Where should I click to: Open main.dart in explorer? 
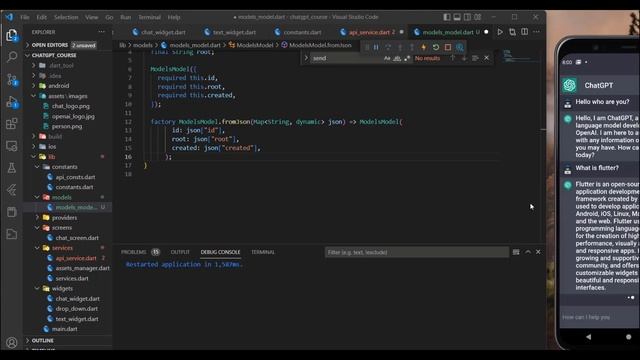[x=68, y=329]
